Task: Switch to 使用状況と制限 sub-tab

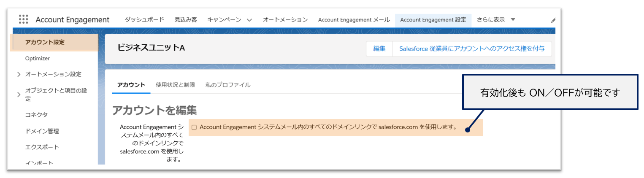Action: coord(175,85)
